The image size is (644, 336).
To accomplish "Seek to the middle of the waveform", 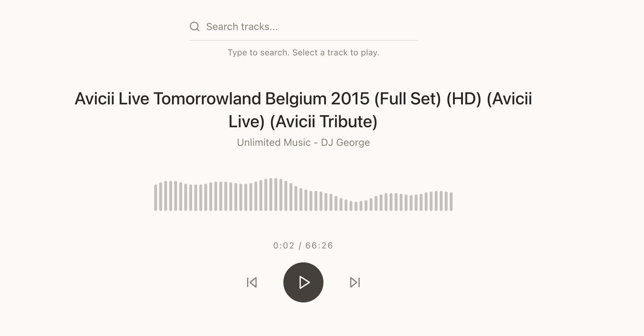I will coord(303,195).
